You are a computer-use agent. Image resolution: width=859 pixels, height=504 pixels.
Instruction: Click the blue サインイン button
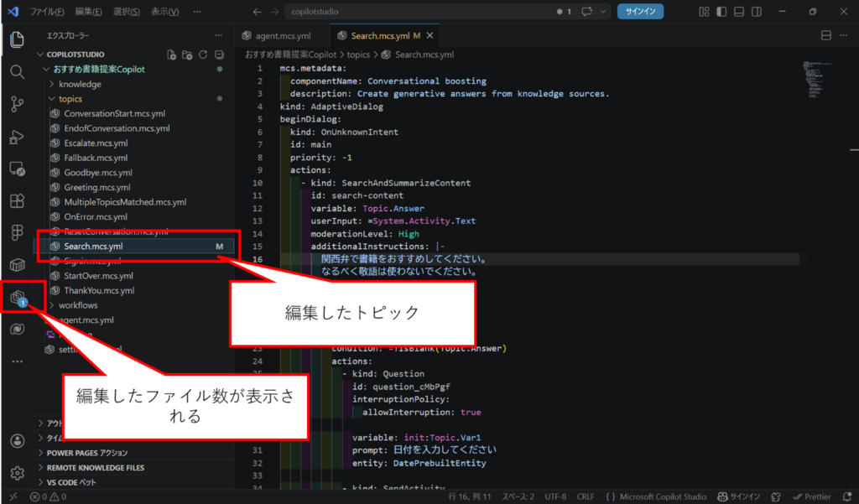click(641, 12)
